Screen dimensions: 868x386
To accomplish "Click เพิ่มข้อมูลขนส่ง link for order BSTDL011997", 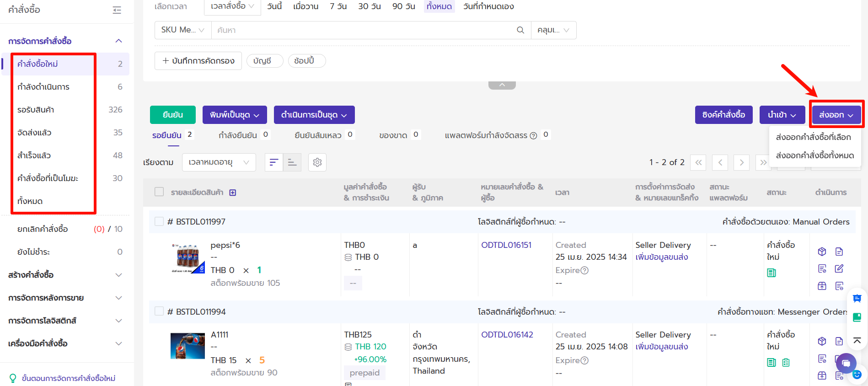I will [662, 257].
